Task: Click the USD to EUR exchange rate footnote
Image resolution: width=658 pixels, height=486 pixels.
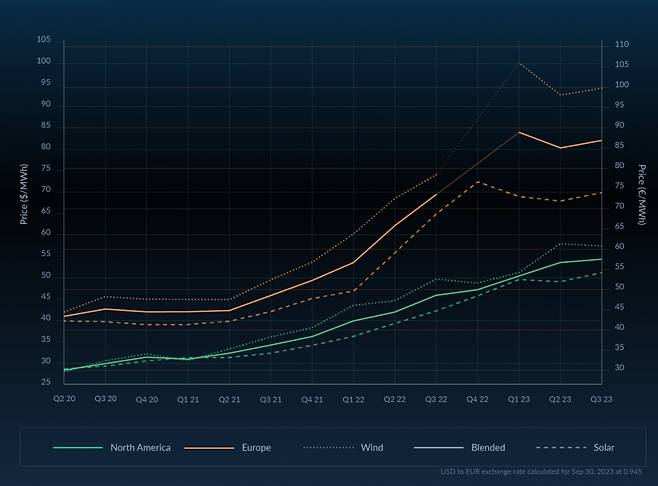Action: click(544, 471)
